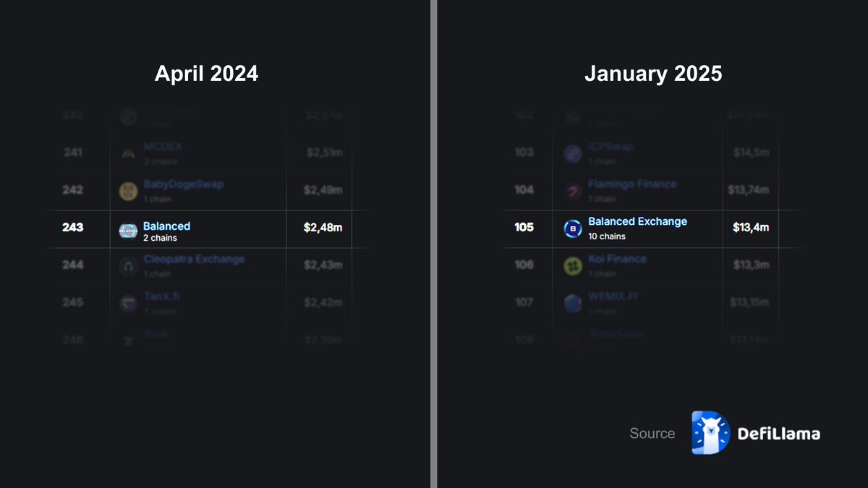This screenshot has height=488, width=868.
Task: Click the April 2024 heading
Action: 206,74
